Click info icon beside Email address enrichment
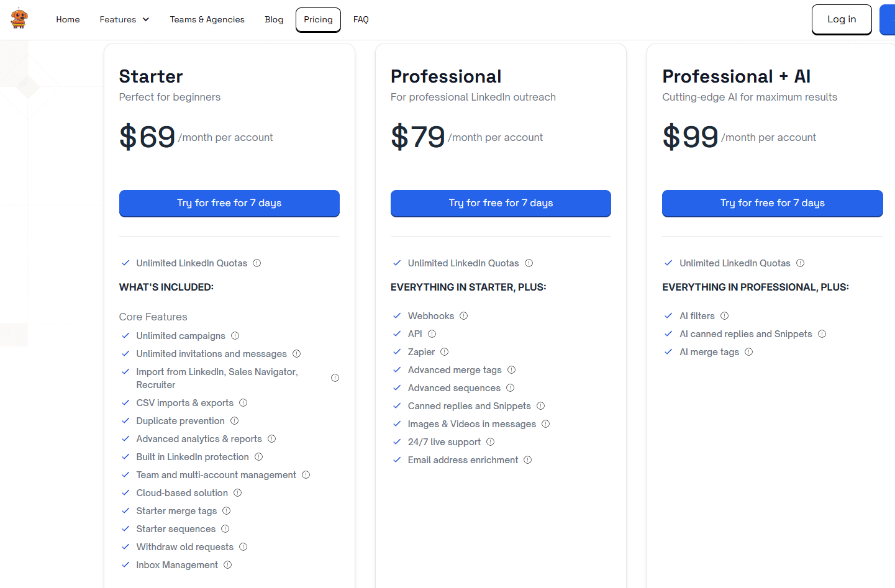 528,460
